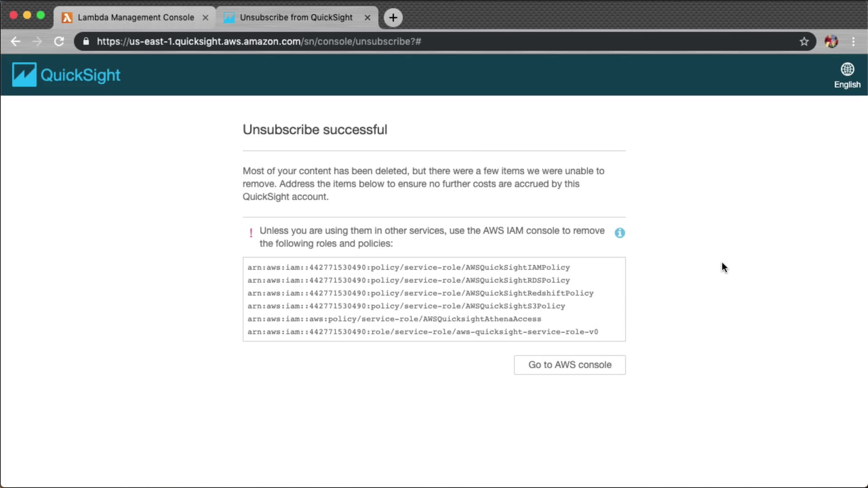Click the QuickSight brand name text
This screenshot has height=488, width=868.
[x=80, y=75]
